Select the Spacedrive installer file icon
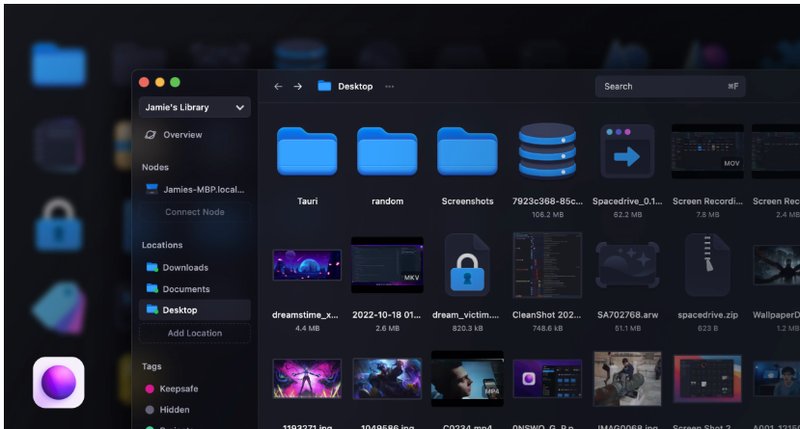The height and width of the screenshot is (429, 800). pos(627,151)
